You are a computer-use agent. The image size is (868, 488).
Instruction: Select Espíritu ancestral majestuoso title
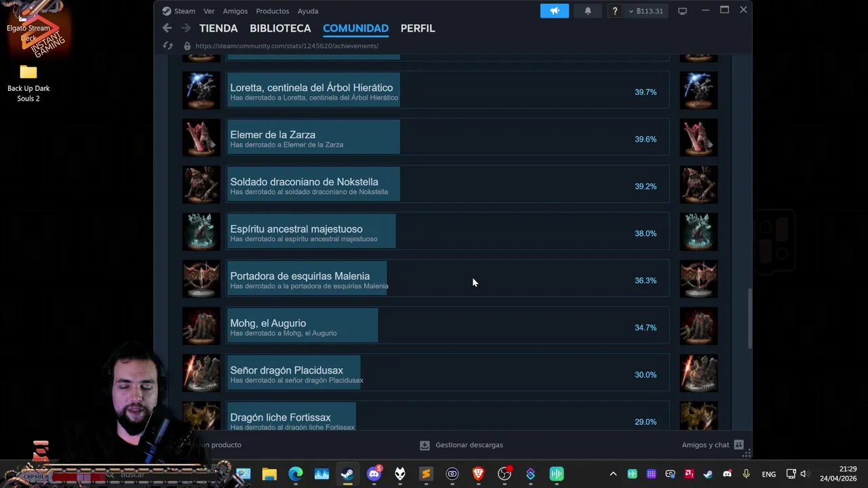tap(296, 229)
